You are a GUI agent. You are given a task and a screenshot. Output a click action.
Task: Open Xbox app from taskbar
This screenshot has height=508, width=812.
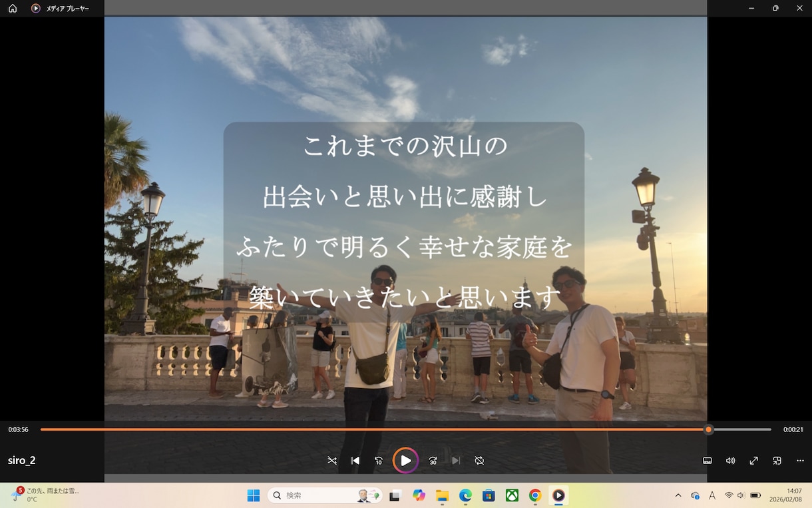pos(512,495)
